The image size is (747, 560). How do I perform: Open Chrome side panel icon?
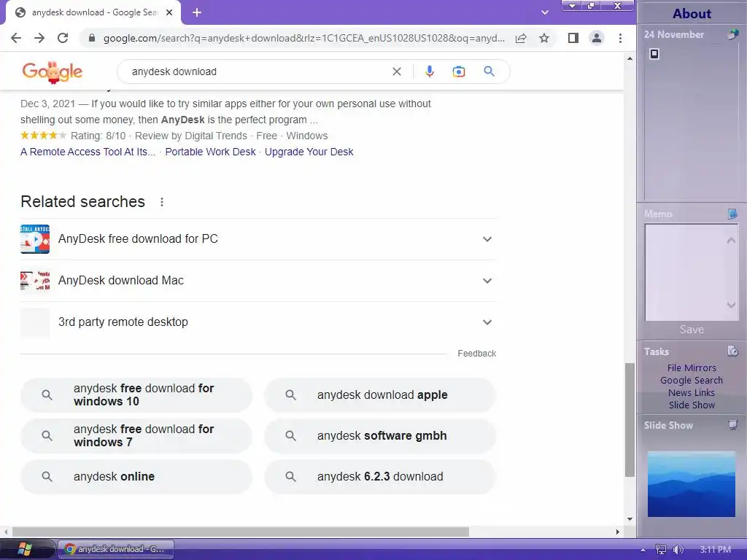573,38
